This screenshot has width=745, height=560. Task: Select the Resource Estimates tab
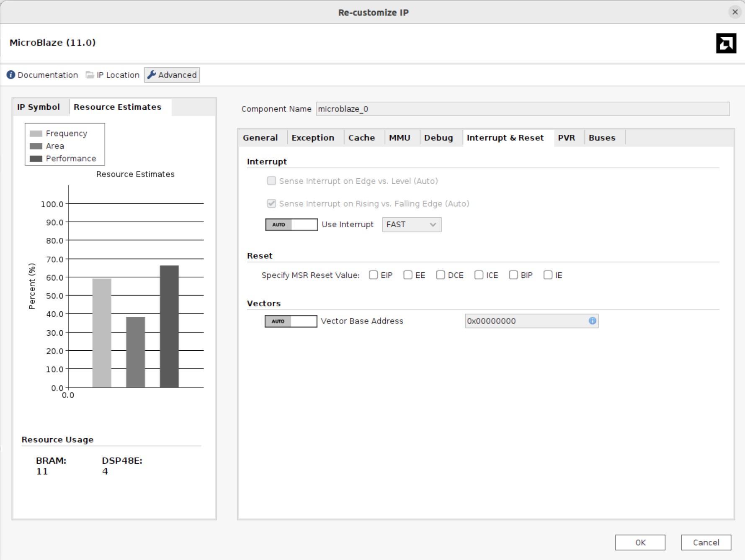pos(118,107)
